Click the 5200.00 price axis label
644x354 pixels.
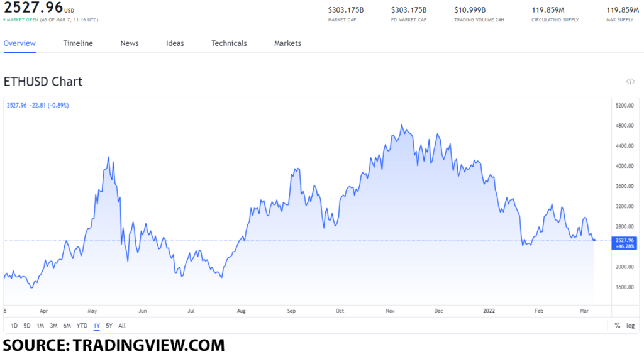coord(625,106)
